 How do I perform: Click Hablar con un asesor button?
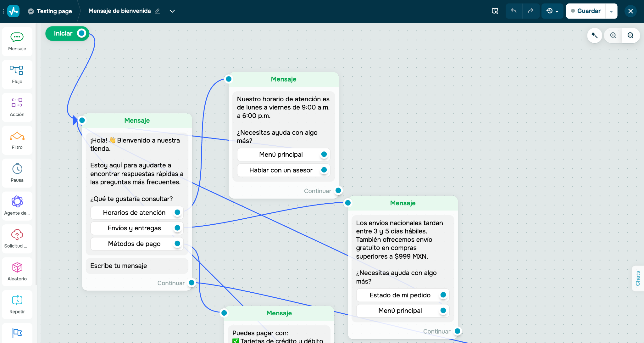click(284, 170)
